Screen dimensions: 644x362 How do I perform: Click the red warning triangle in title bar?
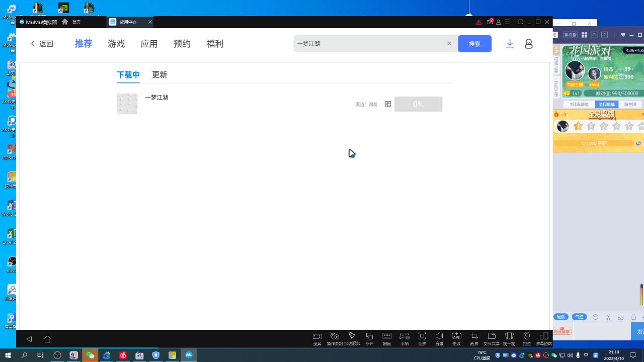(x=478, y=22)
